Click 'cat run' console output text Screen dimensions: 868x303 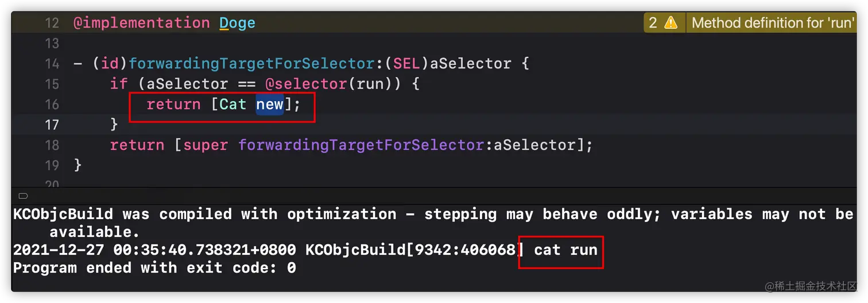pos(565,250)
